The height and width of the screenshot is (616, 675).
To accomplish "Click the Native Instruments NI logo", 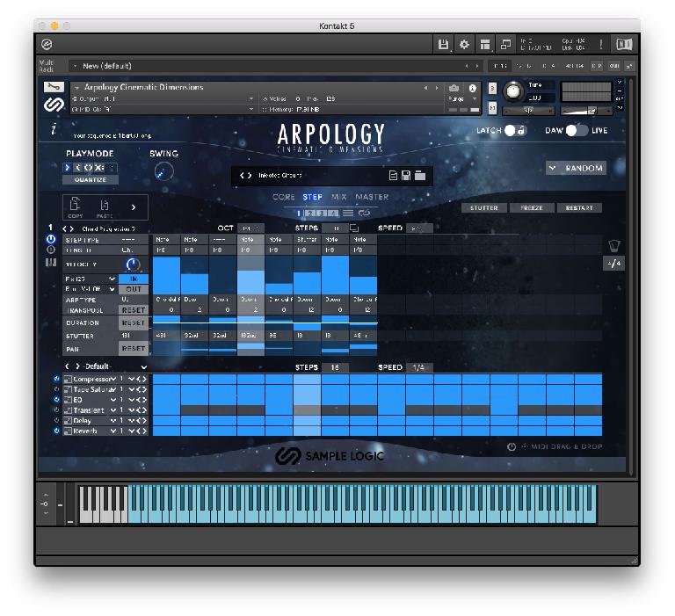I will pos(624,44).
